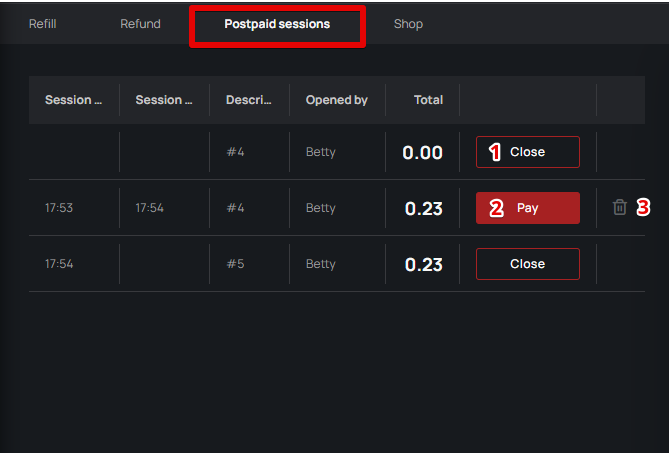Viewport: 669px width, 453px height.
Task: Close session #5 opened by Betty
Action: pyautogui.click(x=527, y=264)
